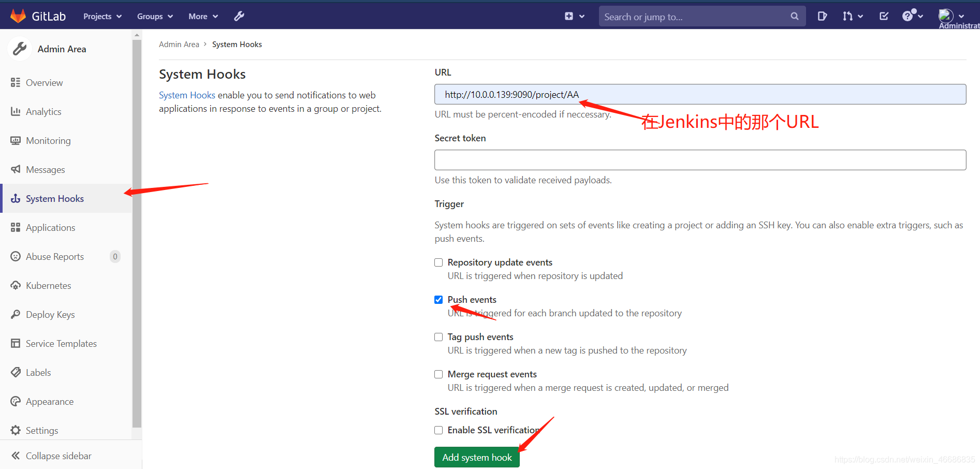
Task: Click the GitLab fox logo
Action: (x=18, y=16)
